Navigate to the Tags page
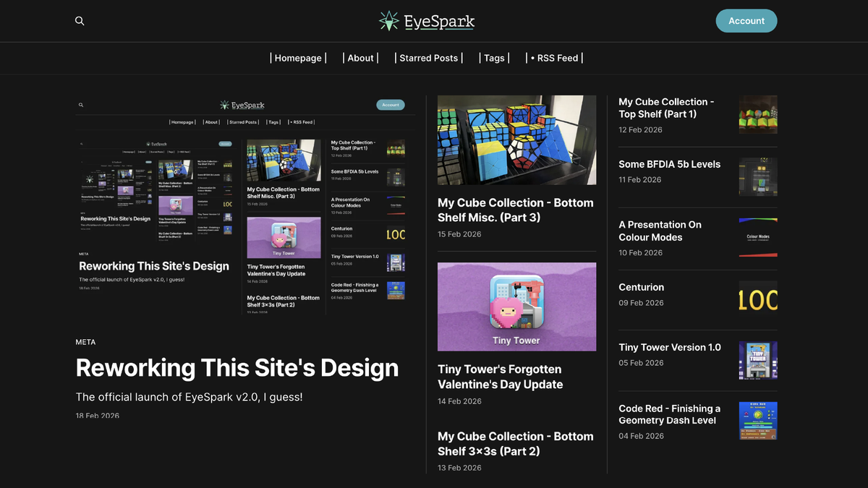 click(x=494, y=58)
